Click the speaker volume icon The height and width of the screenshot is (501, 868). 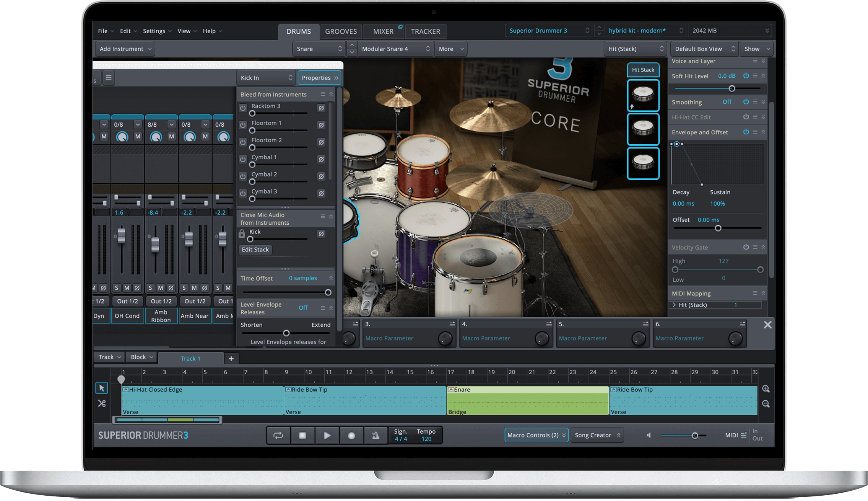pyautogui.click(x=649, y=435)
